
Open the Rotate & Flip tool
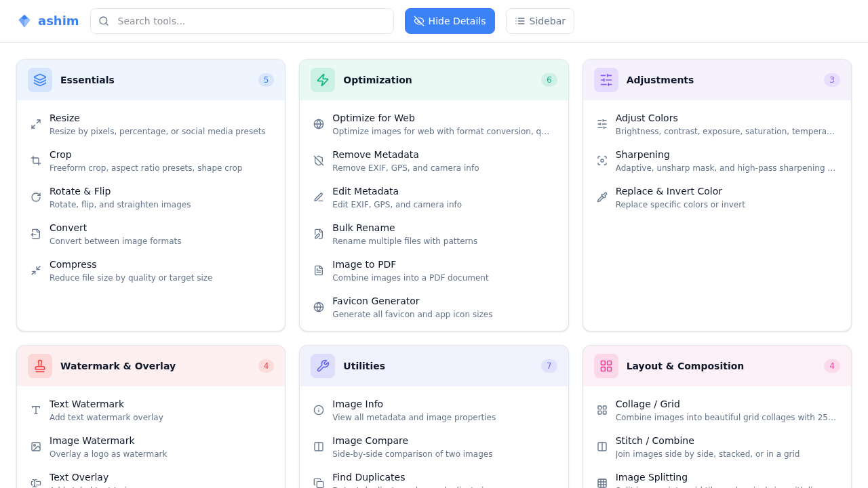(x=151, y=197)
